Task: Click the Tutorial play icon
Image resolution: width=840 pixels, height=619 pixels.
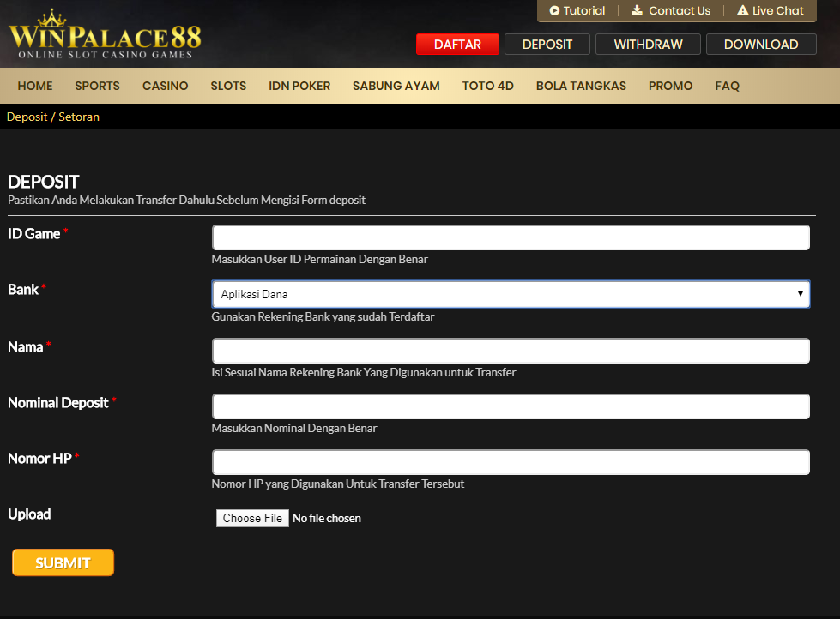Action: 554,10
